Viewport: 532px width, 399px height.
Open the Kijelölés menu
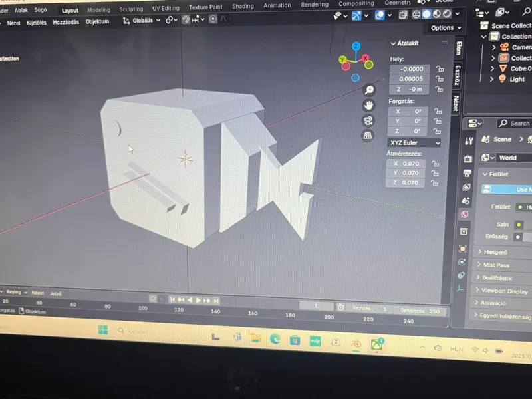coord(37,23)
